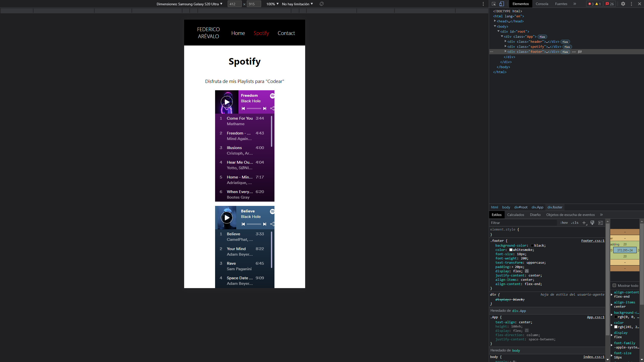The height and width of the screenshot is (362, 644).
Task: Open the Calculados styles tab
Action: point(515,215)
